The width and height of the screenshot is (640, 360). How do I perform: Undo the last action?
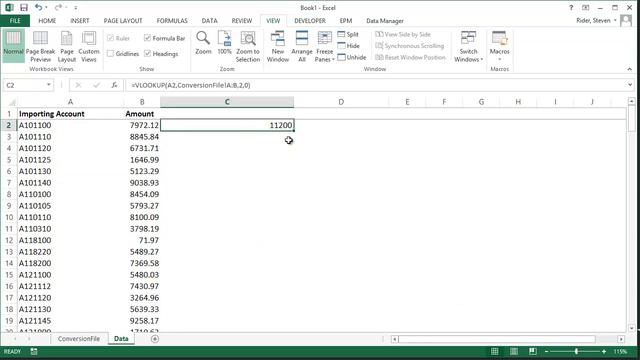pos(38,7)
